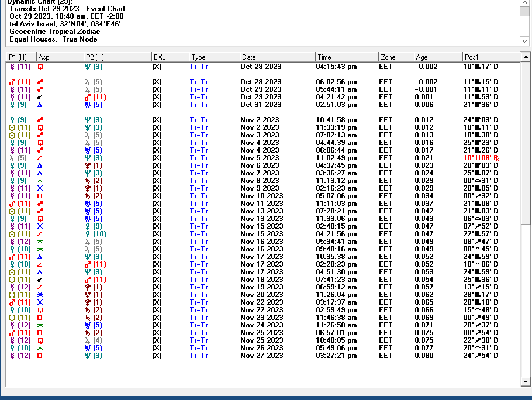532x400 pixels.
Task: Click age value 0.037
Action: 424,204
